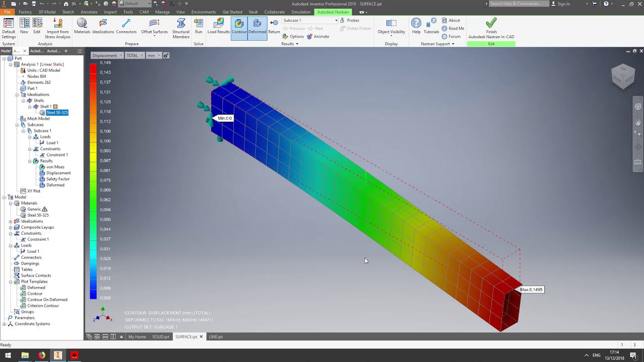Click the tile horizontally window layout icon

point(105,337)
